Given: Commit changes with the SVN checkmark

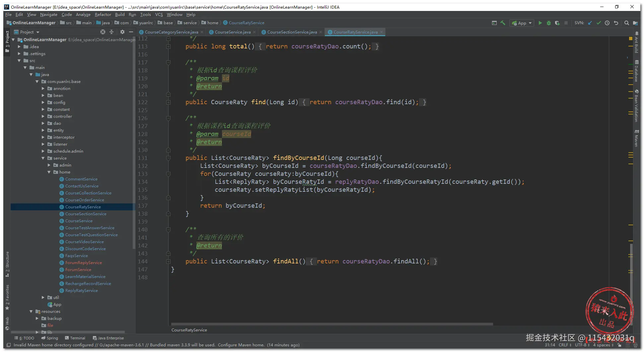Looking at the screenshot, I should 599,23.
